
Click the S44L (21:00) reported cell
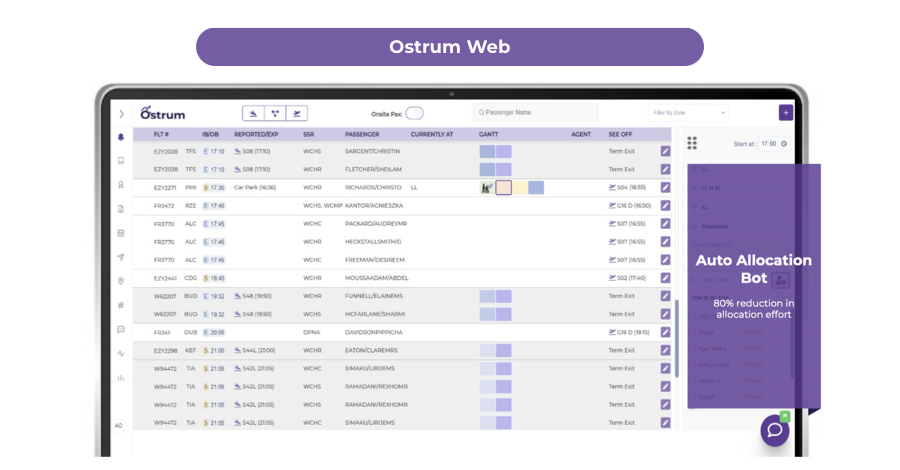point(255,350)
